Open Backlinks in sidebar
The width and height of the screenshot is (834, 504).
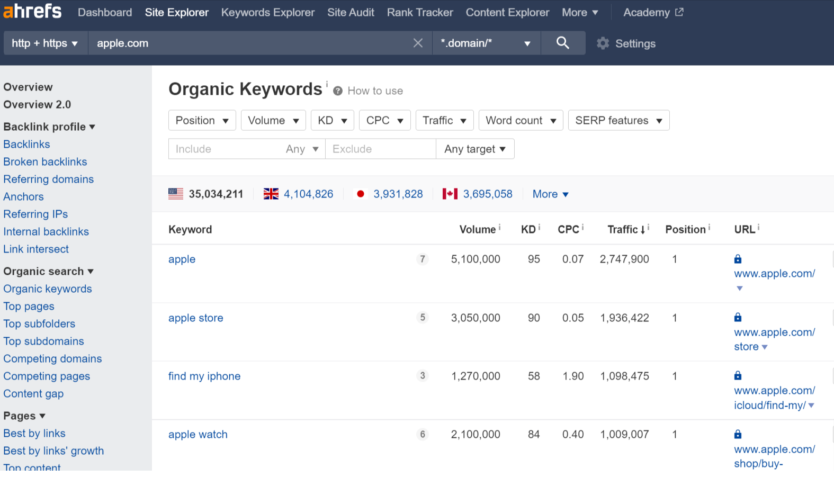[x=26, y=144]
